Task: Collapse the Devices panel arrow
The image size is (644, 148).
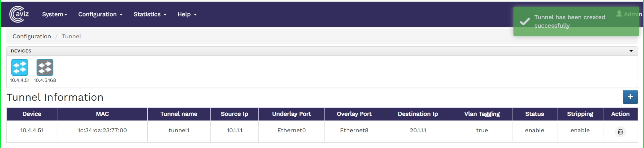Action: pos(631,51)
